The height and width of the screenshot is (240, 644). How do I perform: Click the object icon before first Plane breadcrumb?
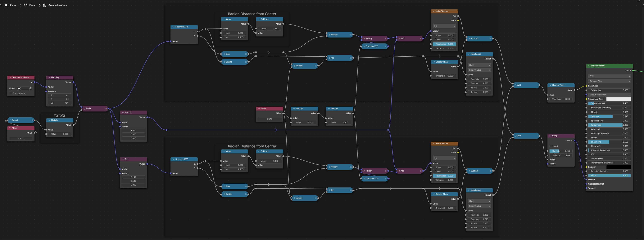(x=6, y=5)
